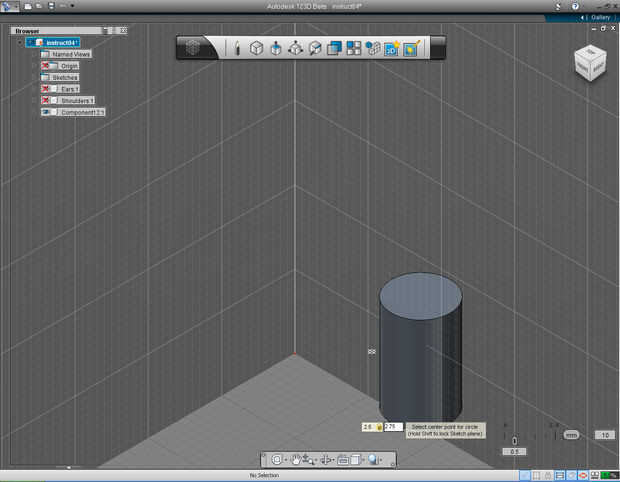Click the lock icon between dimension fields
Image resolution: width=620 pixels, height=482 pixels.
379,427
